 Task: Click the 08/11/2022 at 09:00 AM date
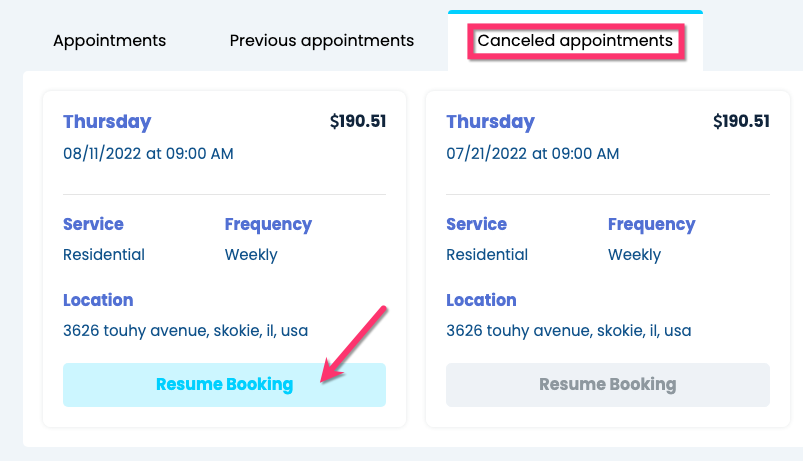point(148,154)
